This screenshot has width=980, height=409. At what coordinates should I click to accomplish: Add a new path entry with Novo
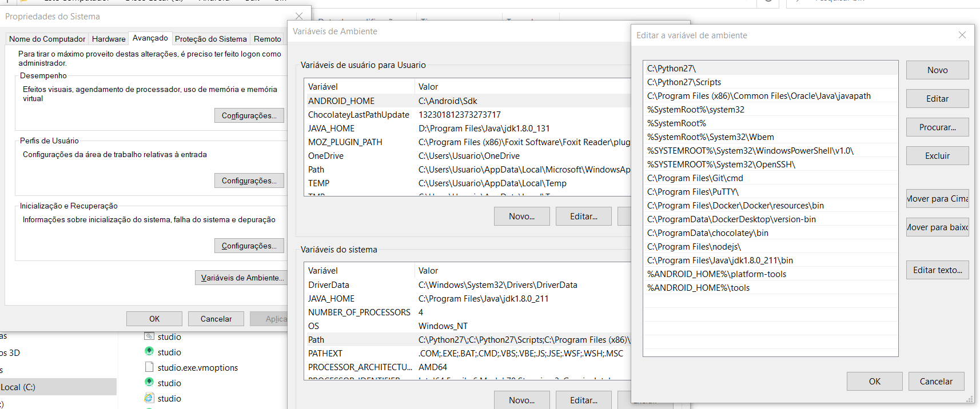938,70
